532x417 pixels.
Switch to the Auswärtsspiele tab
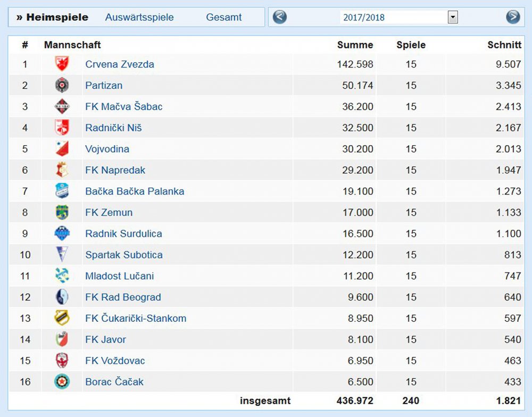[x=139, y=18]
